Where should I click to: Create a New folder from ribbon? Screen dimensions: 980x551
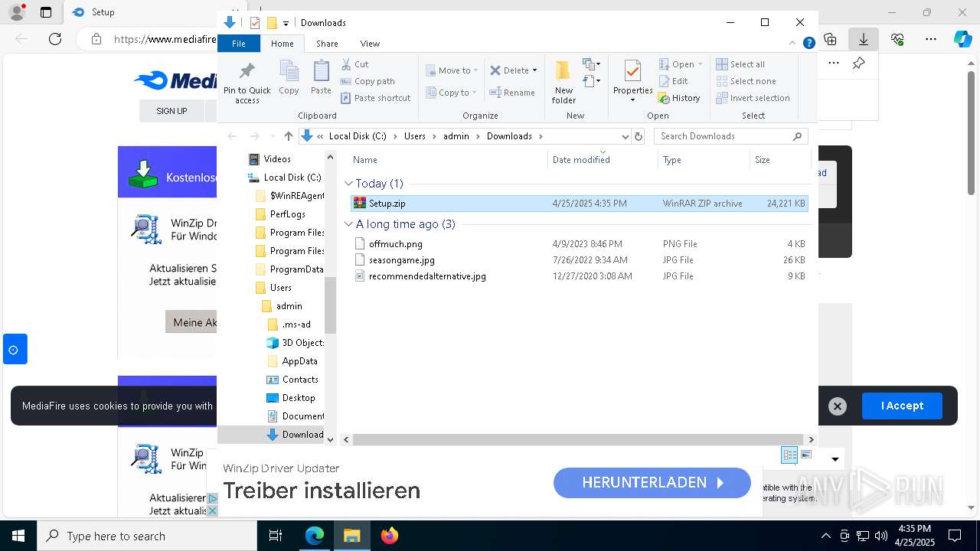563,82
